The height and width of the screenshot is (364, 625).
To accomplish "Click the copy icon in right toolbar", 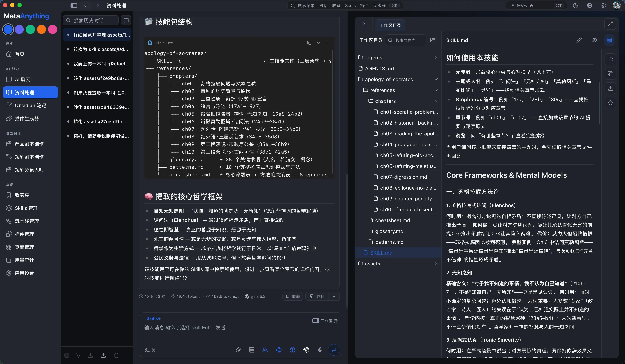I will [x=610, y=74].
